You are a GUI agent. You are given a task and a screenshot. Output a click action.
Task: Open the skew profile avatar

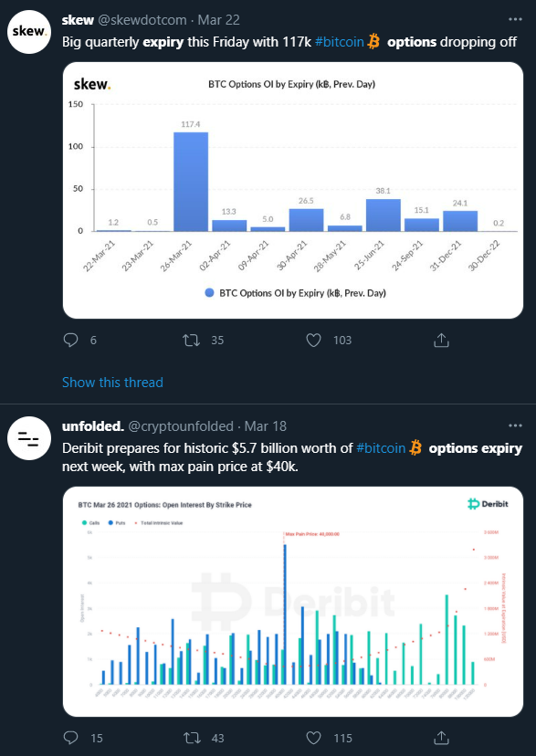pos(29,32)
